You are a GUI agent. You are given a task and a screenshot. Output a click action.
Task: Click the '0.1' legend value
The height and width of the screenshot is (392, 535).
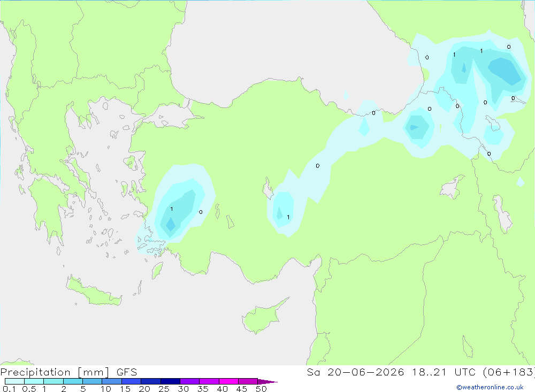9,389
